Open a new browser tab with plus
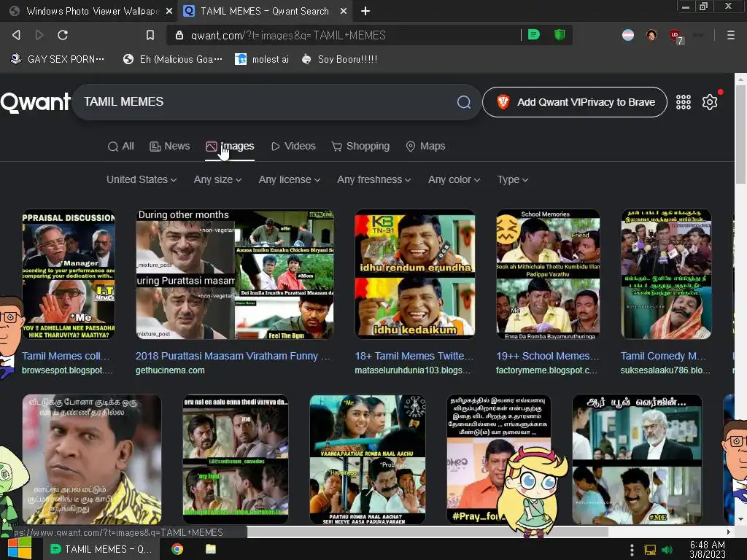747x560 pixels. coord(365,11)
